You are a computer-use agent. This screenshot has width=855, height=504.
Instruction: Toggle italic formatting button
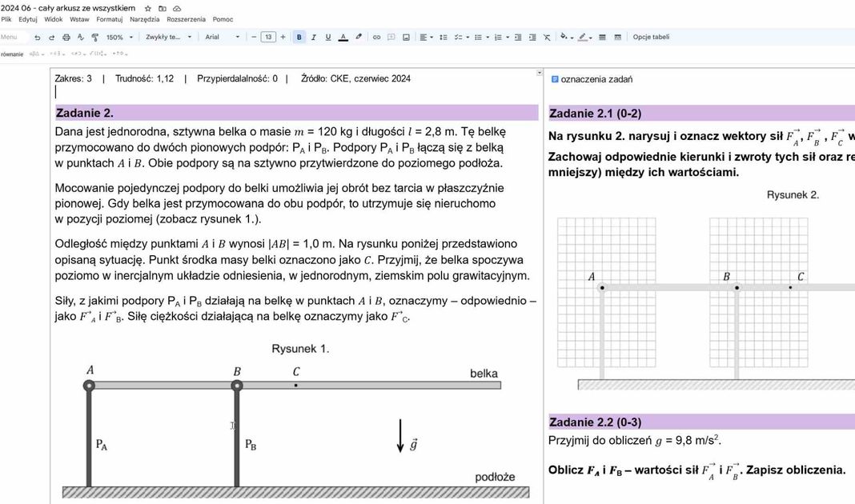coord(313,38)
